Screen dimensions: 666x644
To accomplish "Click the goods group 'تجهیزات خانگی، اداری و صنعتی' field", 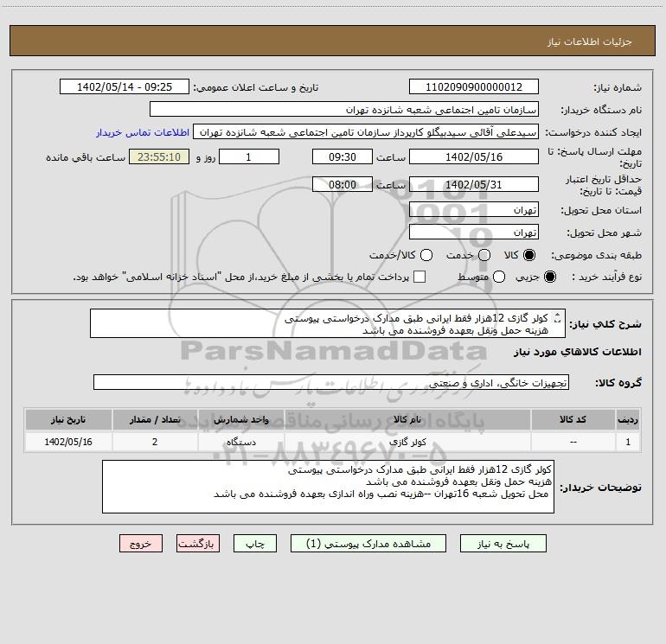I will pyautogui.click(x=331, y=382).
